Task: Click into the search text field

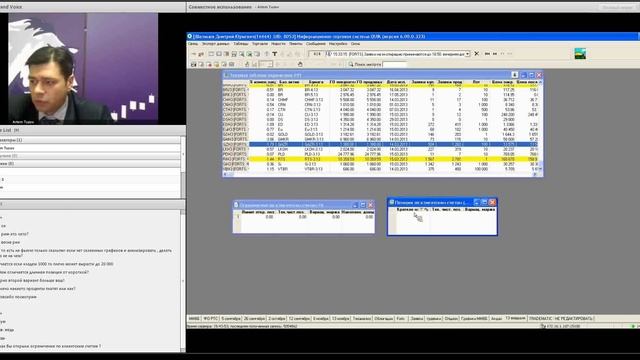Action: 395,64
